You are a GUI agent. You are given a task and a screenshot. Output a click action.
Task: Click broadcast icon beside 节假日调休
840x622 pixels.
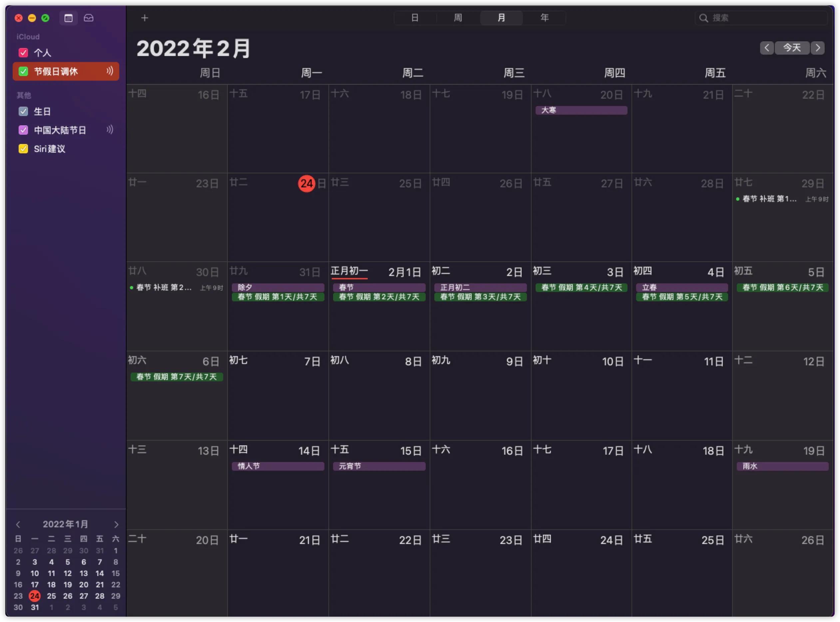point(110,71)
